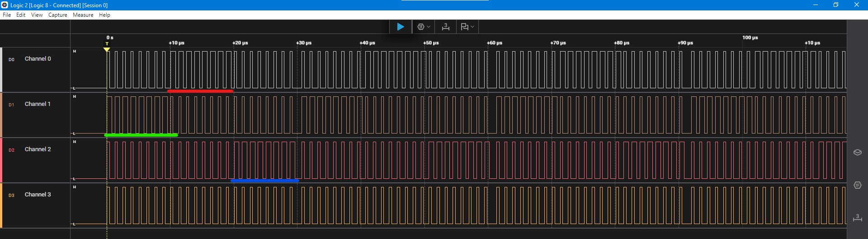Image resolution: width=868 pixels, height=239 pixels.
Task: Open the Capture menu
Action: [x=57, y=15]
